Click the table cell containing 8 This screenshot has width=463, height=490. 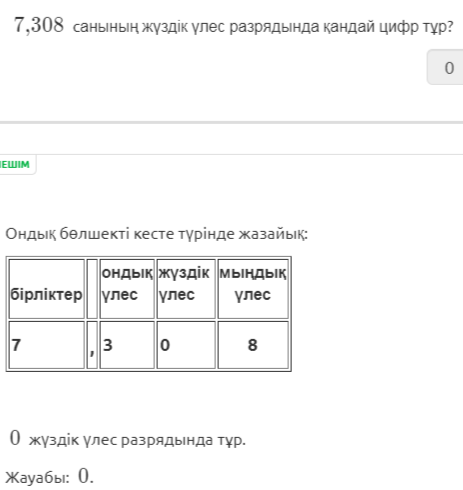click(253, 345)
